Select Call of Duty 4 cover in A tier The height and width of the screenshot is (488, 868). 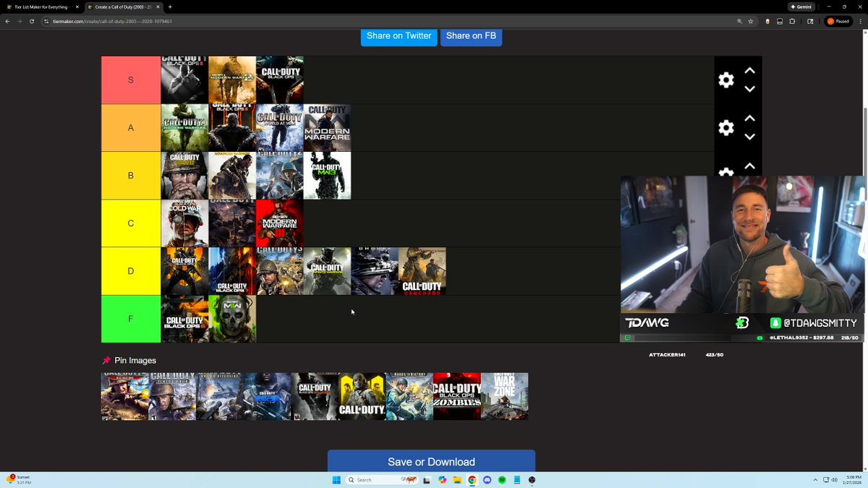[184, 128]
